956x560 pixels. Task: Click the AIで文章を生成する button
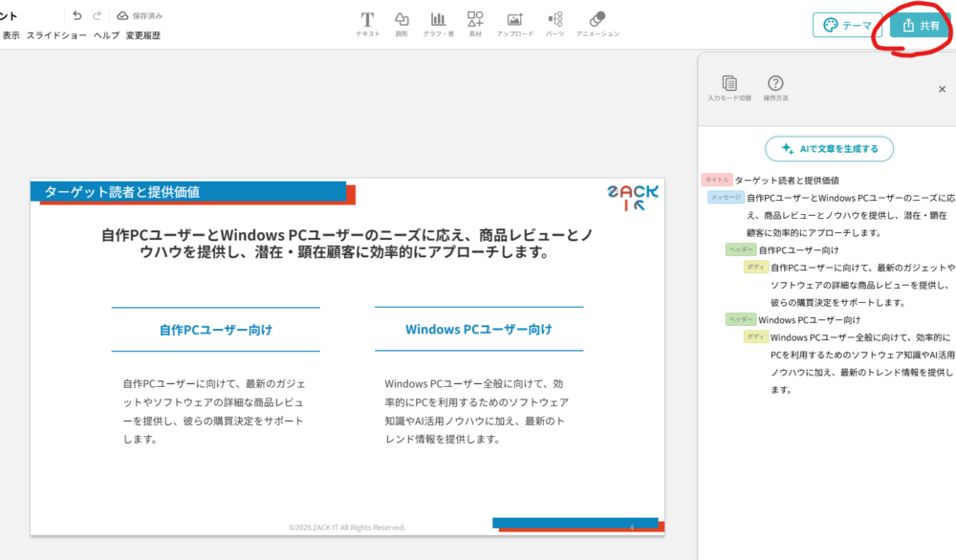(829, 148)
